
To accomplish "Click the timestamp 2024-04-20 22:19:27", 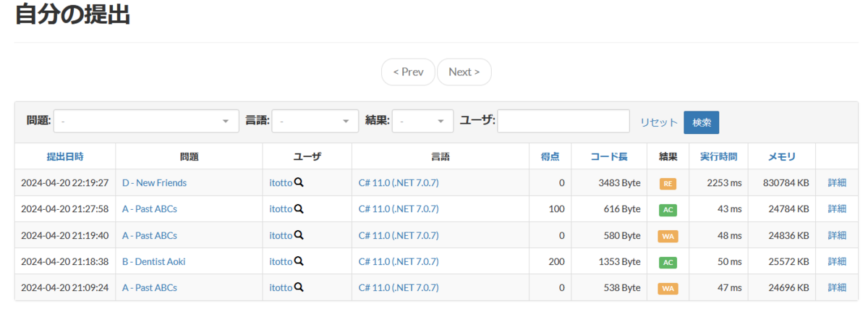I will (x=65, y=183).
